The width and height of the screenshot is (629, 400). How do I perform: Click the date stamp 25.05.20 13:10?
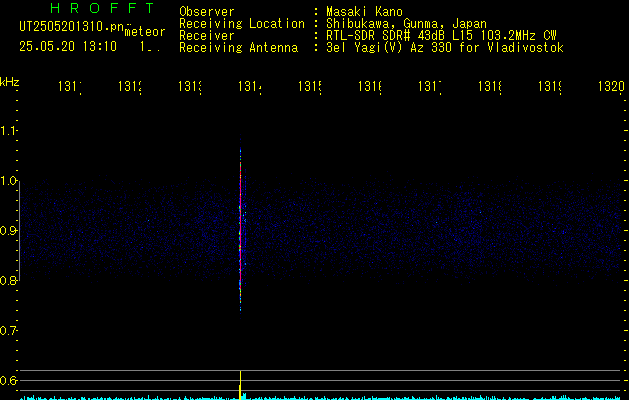click(68, 47)
